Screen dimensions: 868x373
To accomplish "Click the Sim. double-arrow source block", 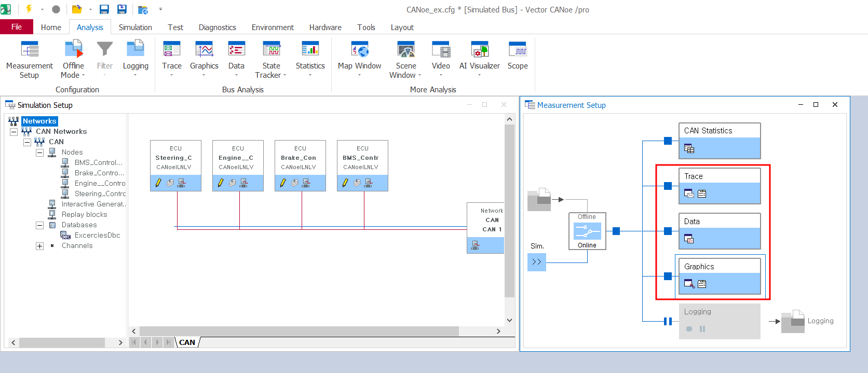I will [537, 262].
